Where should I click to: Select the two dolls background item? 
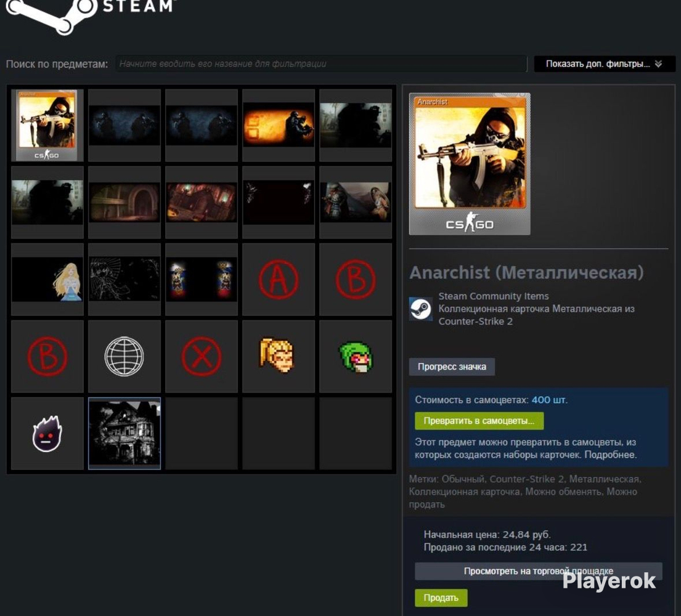202,279
